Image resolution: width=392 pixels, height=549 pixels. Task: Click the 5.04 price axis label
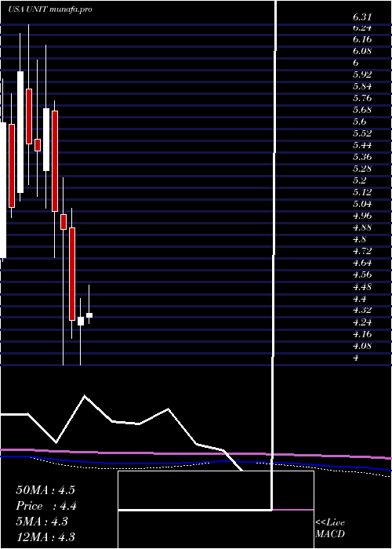(362, 204)
